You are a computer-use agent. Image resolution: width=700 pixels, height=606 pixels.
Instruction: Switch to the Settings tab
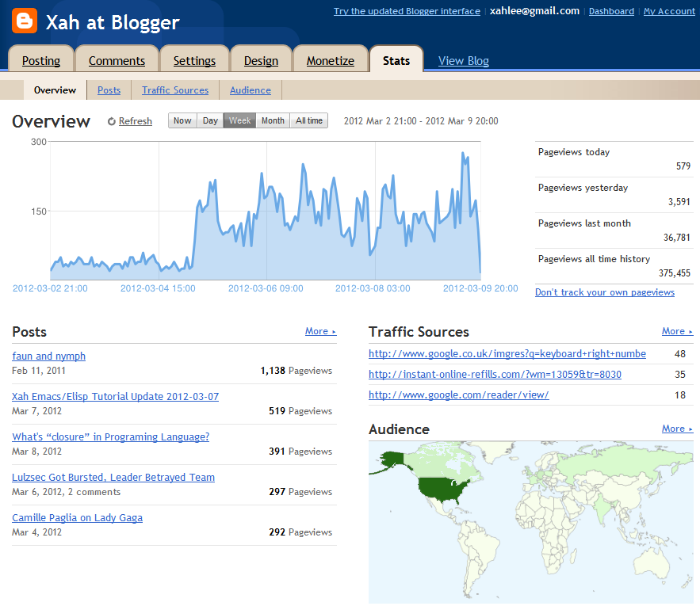pyautogui.click(x=194, y=60)
